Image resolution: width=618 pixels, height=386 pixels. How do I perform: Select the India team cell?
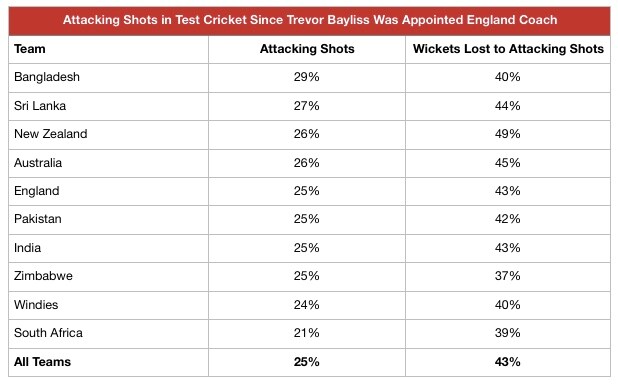[108, 248]
